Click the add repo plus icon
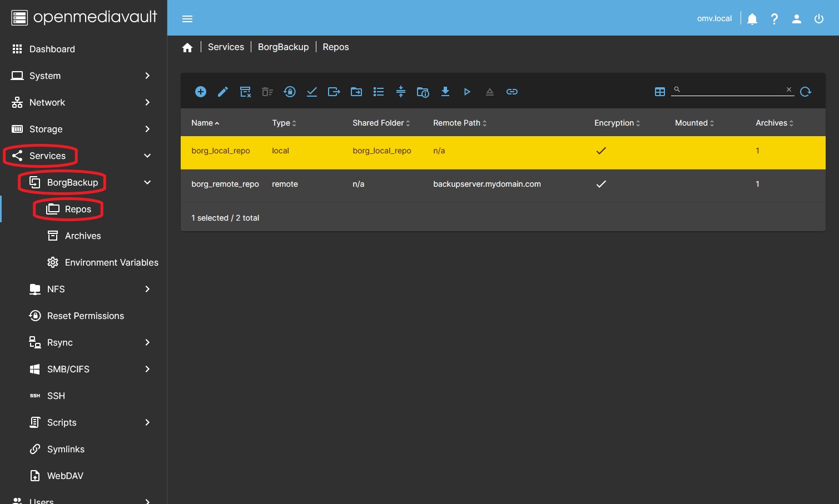This screenshot has height=504, width=839. point(201,92)
